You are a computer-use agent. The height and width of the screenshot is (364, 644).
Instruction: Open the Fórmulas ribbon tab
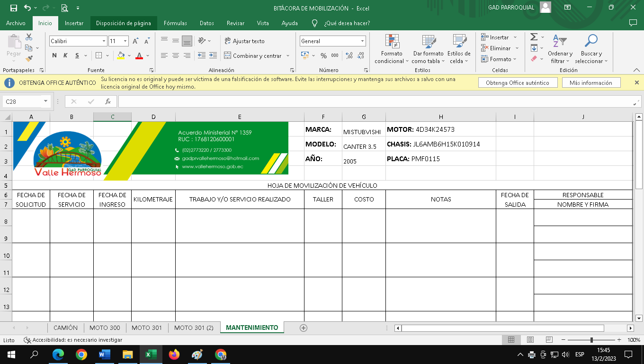(x=175, y=23)
